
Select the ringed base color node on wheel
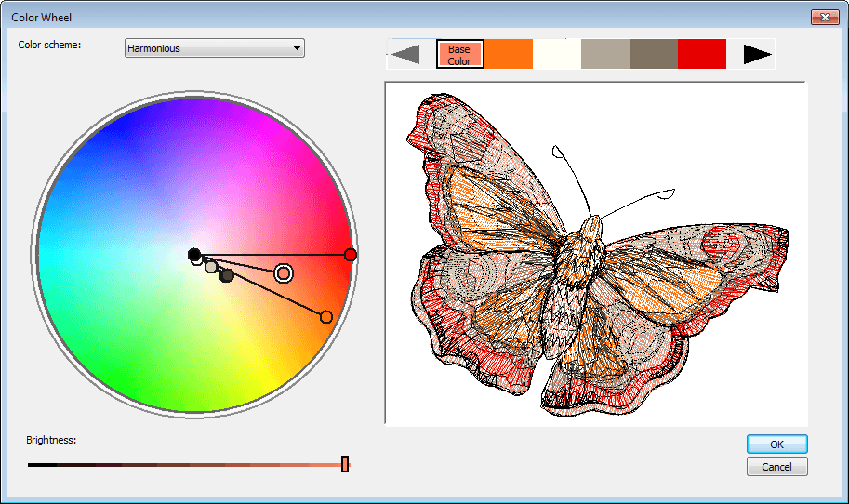coord(284,272)
